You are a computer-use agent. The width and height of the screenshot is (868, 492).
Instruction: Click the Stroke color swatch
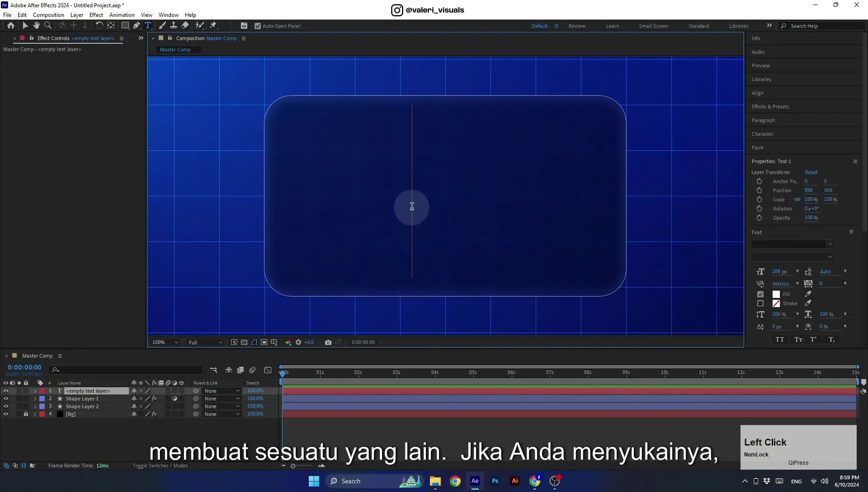[776, 303]
